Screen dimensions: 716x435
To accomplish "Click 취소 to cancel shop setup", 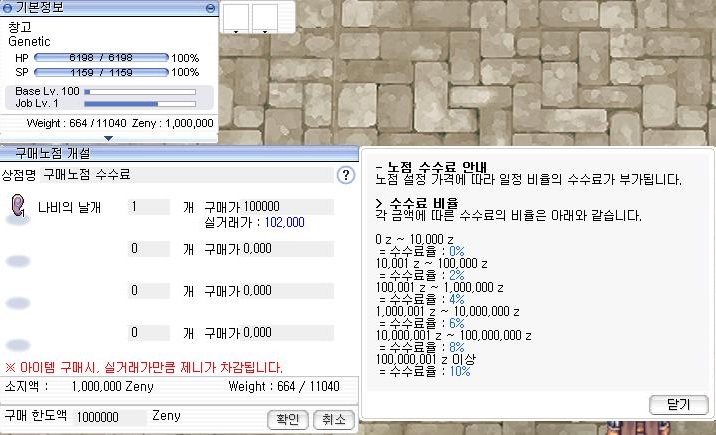I will click(333, 419).
